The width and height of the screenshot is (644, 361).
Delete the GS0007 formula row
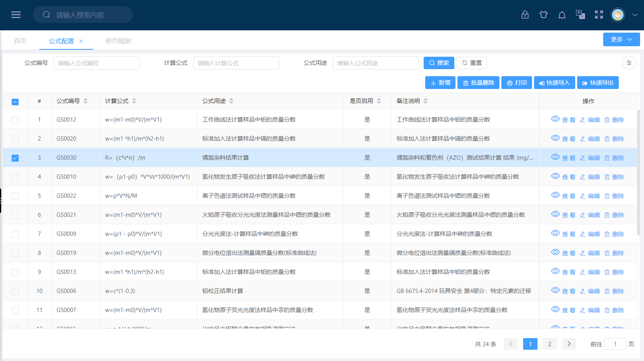pyautogui.click(x=614, y=310)
